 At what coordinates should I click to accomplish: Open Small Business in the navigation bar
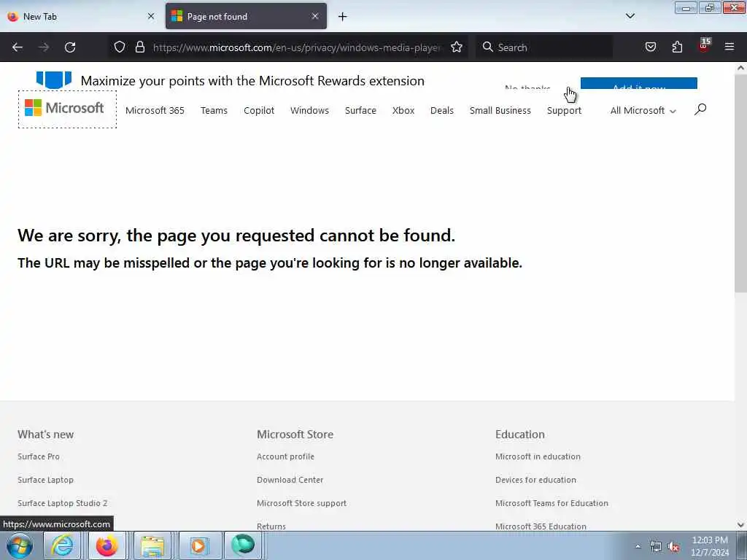[500, 111]
